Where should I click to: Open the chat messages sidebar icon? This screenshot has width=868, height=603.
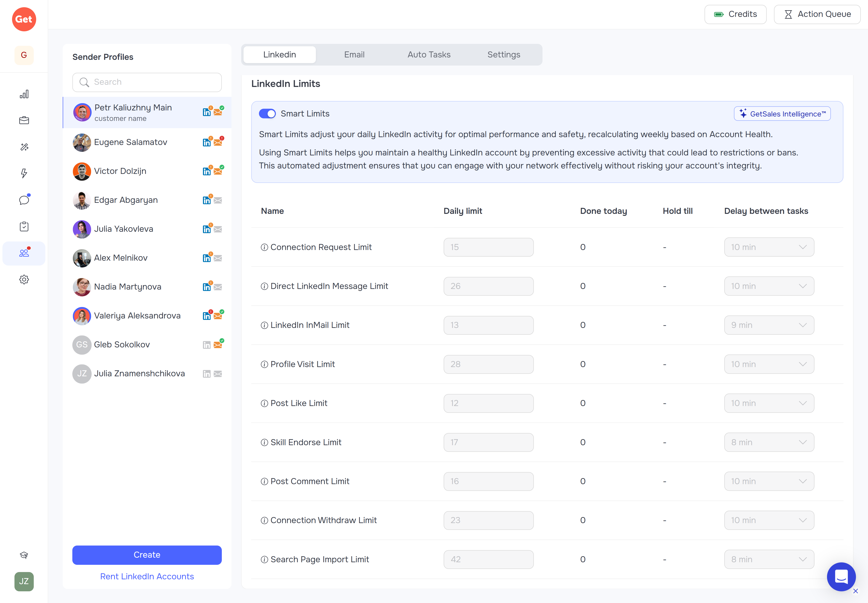point(24,200)
